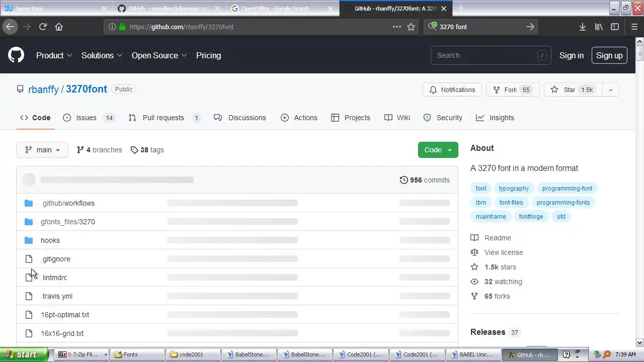Open .travis.yml file

56,296
